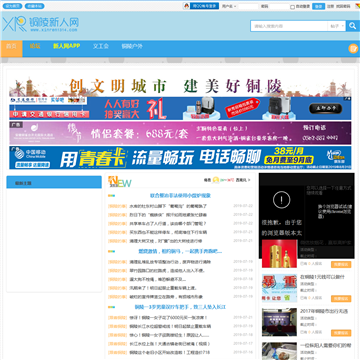This screenshot has height=360, width=360.
Task: Open the 帖子 search scope dropdown
Action: click(x=337, y=26)
